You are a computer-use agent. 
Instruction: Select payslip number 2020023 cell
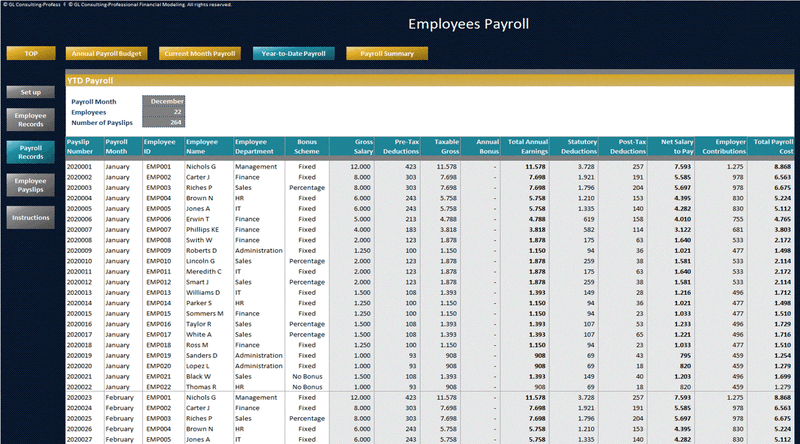pos(79,397)
